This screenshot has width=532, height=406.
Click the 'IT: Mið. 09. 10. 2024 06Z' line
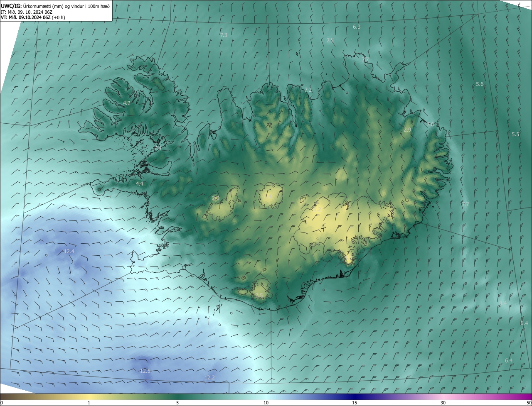click(26, 12)
